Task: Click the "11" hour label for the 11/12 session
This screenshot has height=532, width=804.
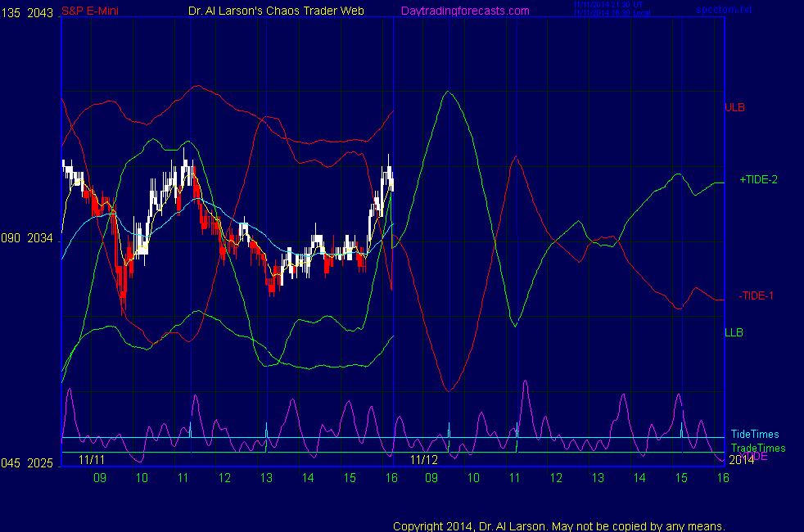Action: click(x=514, y=478)
